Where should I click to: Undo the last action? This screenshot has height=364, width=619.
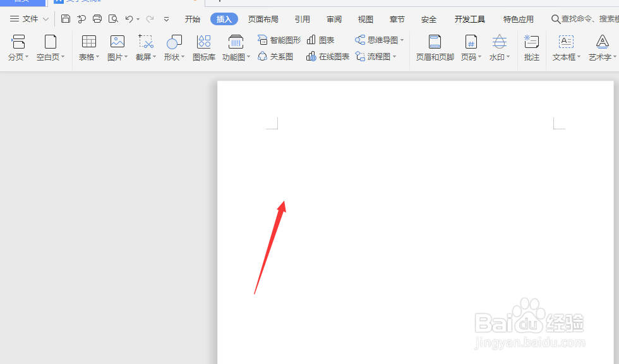[x=129, y=18]
